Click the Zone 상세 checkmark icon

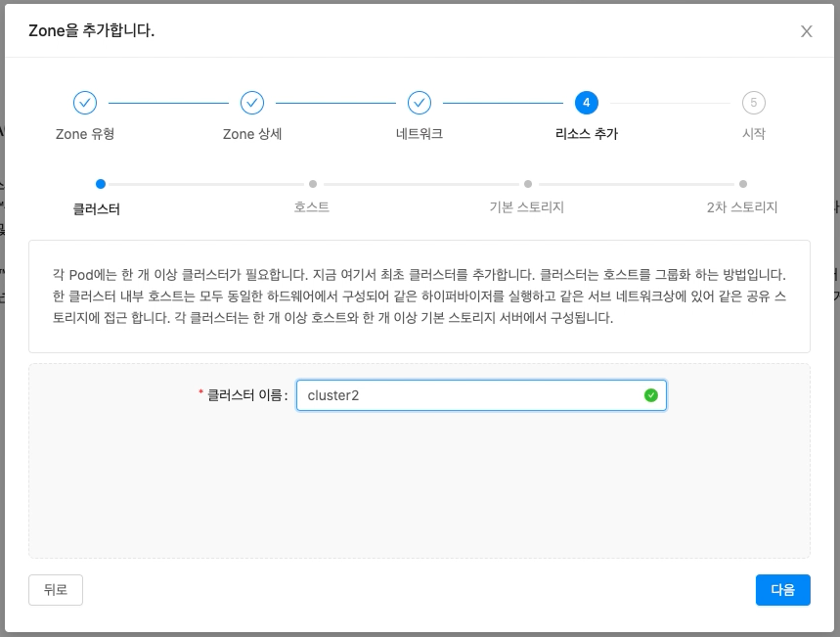[251, 102]
